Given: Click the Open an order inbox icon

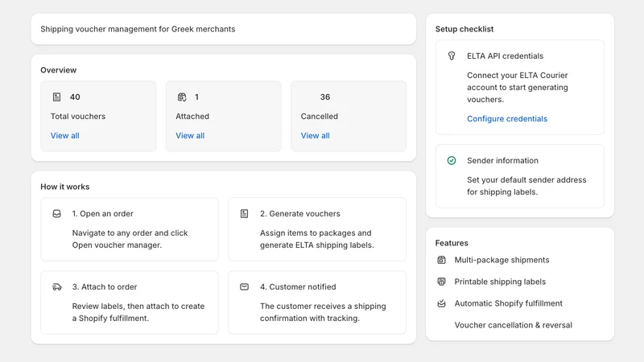Looking at the screenshot, I should tap(56, 213).
